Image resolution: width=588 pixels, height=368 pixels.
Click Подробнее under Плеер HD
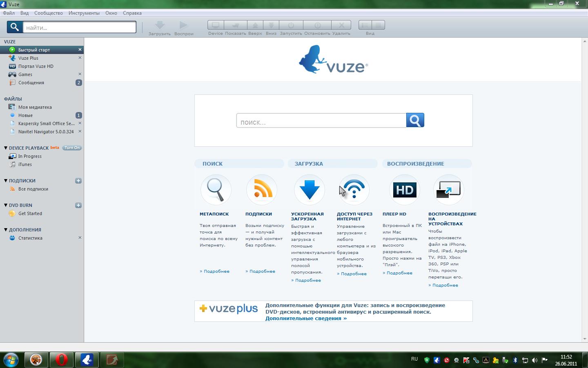pos(397,273)
